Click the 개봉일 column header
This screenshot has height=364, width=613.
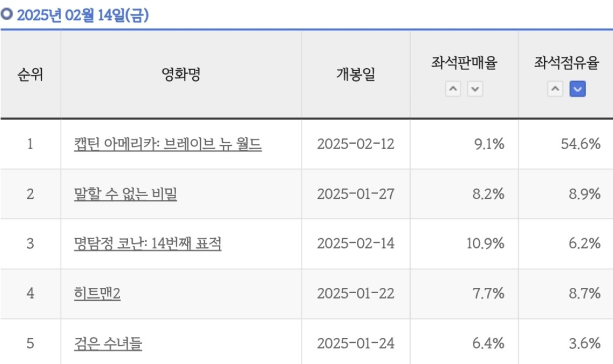click(x=355, y=75)
